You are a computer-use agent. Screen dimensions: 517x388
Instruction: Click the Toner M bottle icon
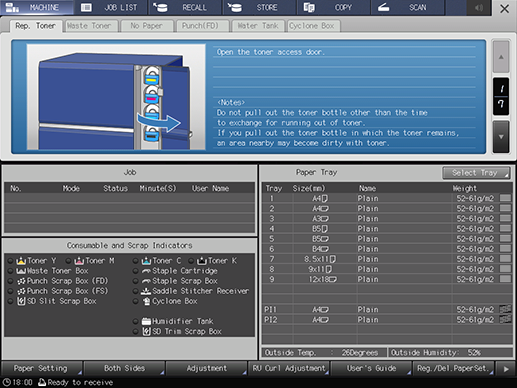click(x=79, y=261)
